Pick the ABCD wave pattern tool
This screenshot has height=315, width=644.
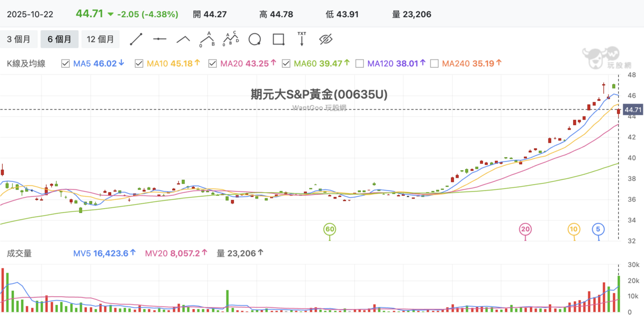231,39
